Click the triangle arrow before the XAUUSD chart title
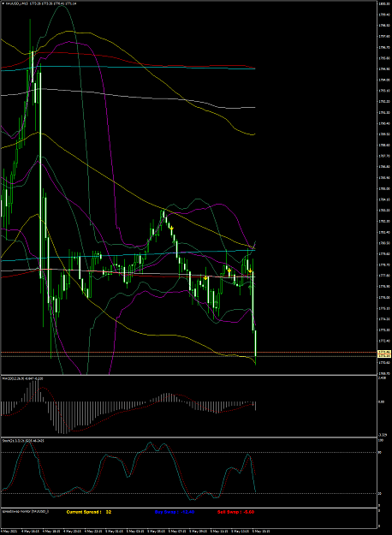 [3, 3]
